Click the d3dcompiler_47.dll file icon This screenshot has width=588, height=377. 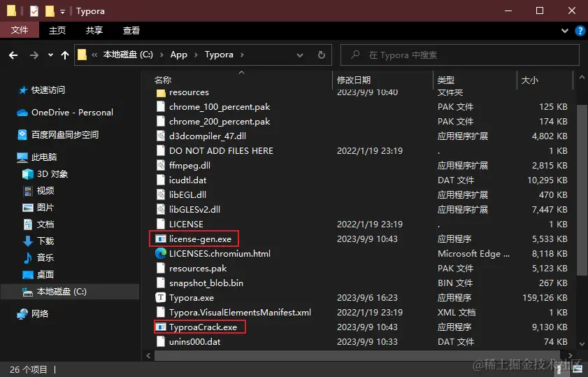pyautogui.click(x=161, y=136)
